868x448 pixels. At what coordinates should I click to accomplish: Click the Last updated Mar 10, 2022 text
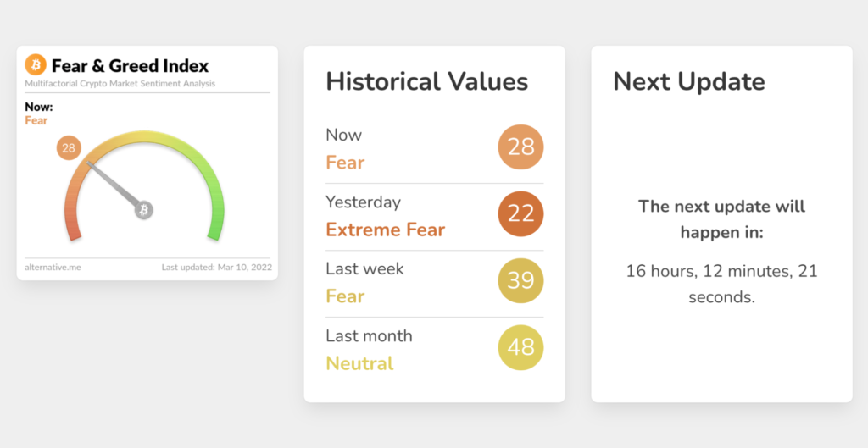(x=216, y=267)
